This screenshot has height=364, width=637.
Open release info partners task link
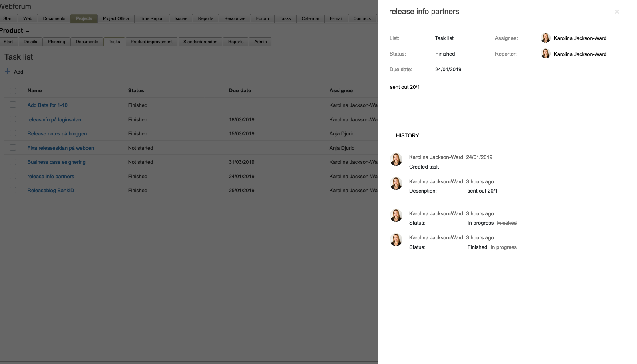tap(51, 176)
